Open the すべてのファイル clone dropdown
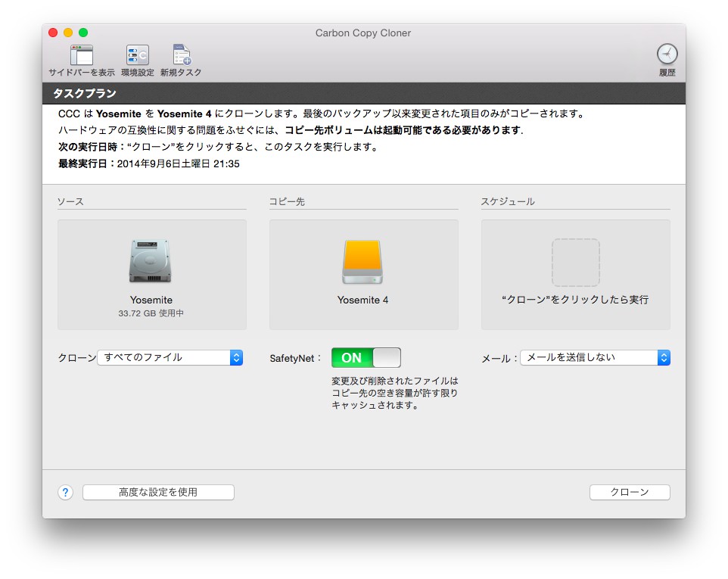728x579 pixels. point(170,357)
